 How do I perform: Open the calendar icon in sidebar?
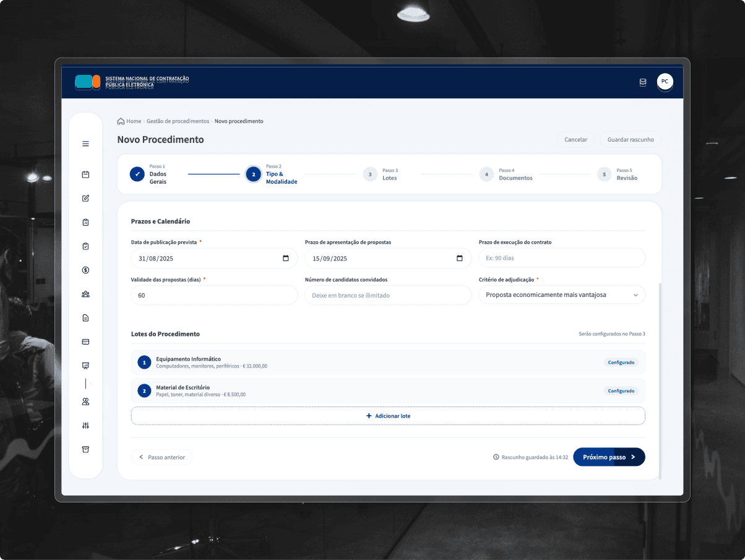85,174
